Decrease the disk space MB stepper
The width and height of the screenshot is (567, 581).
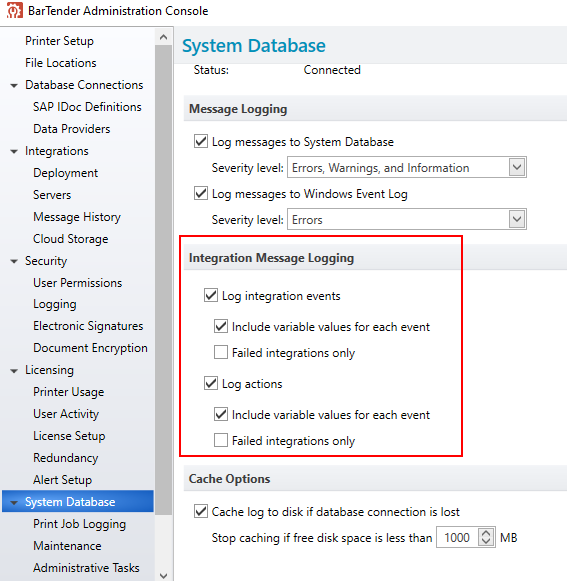point(486,542)
